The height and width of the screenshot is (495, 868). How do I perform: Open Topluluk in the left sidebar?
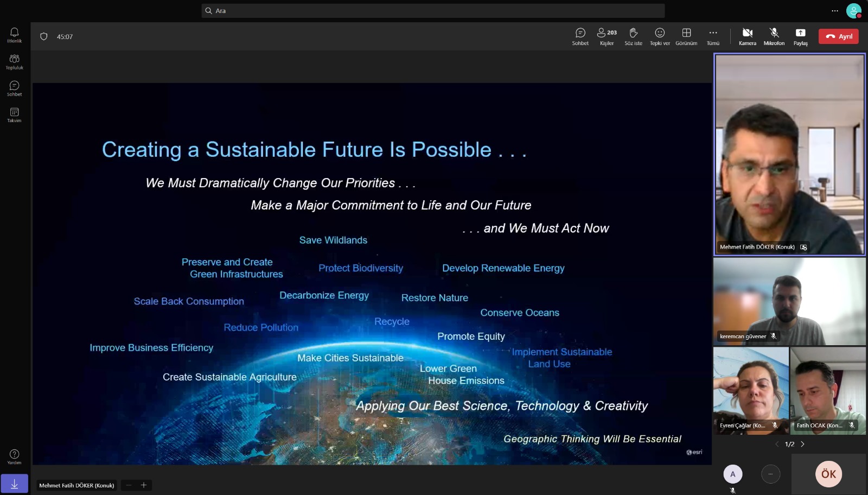[x=15, y=62]
